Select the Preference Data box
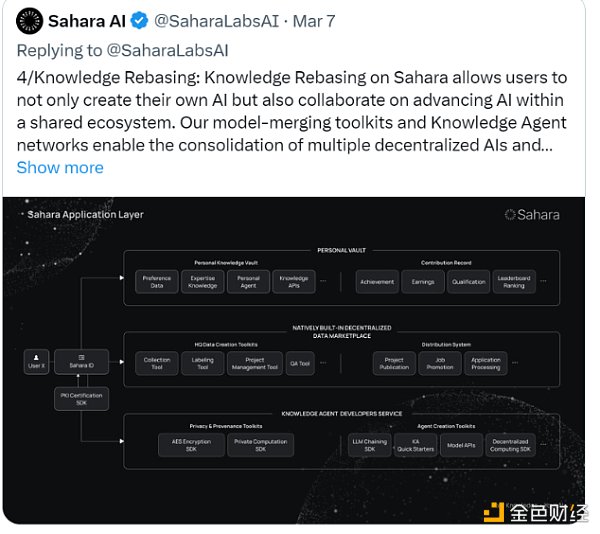600x534 pixels. (x=157, y=282)
